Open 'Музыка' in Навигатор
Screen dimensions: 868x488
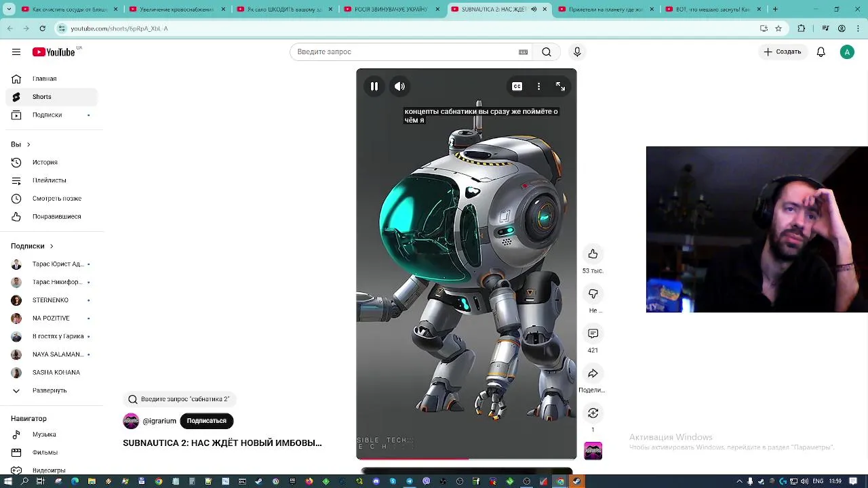pos(51,434)
